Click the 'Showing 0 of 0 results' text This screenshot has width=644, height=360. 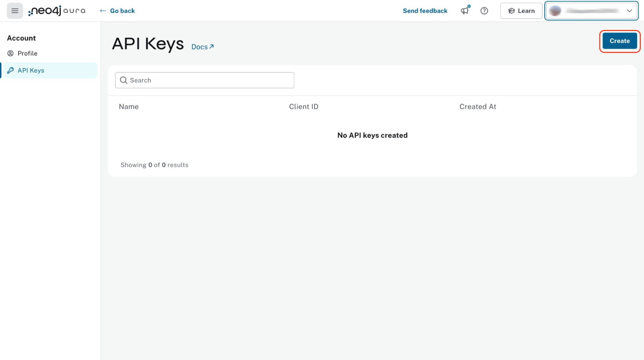(154, 165)
